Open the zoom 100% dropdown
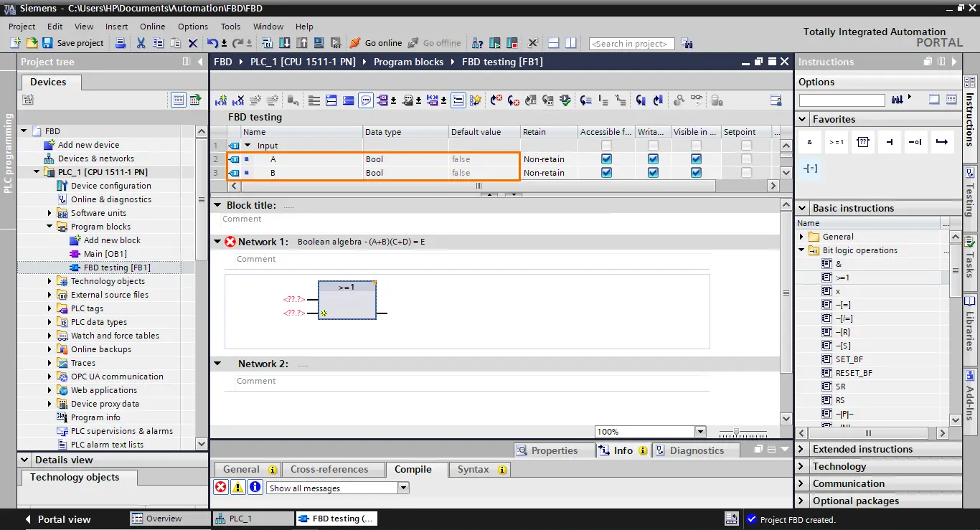The height and width of the screenshot is (530, 980). tap(700, 432)
